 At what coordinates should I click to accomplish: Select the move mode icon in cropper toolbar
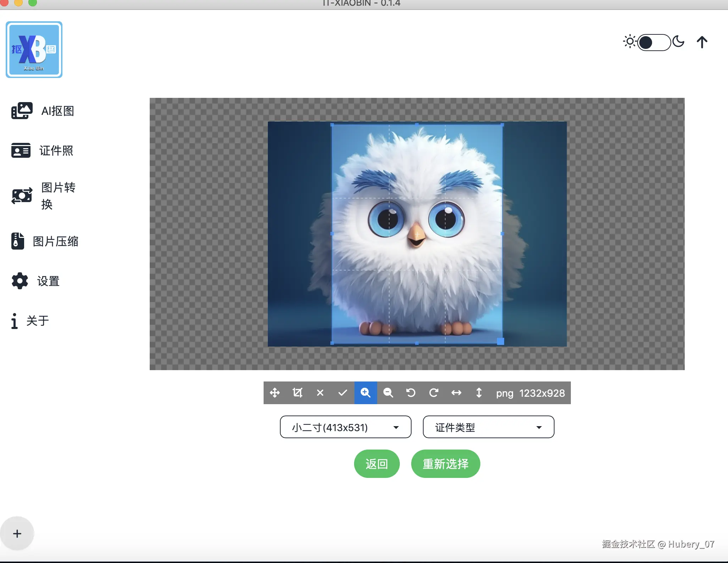[275, 393]
